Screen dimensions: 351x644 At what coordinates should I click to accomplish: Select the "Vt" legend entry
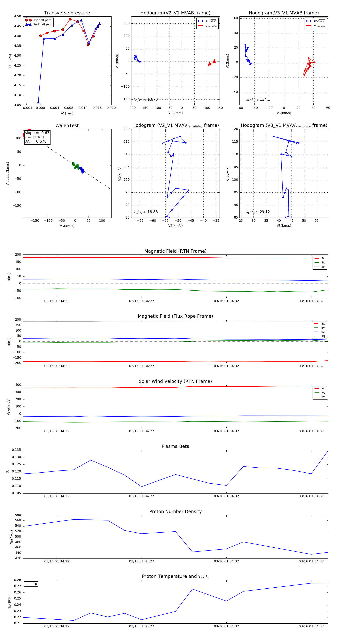click(320, 393)
